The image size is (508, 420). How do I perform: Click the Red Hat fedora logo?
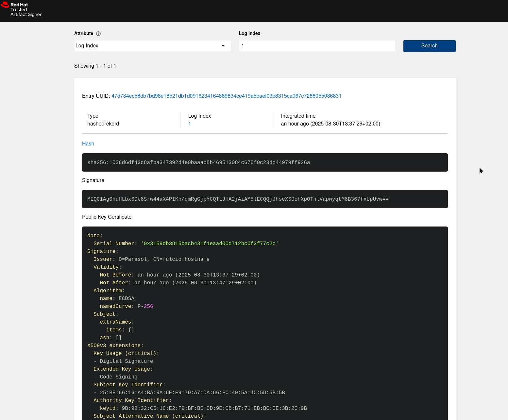pyautogui.click(x=5, y=5)
